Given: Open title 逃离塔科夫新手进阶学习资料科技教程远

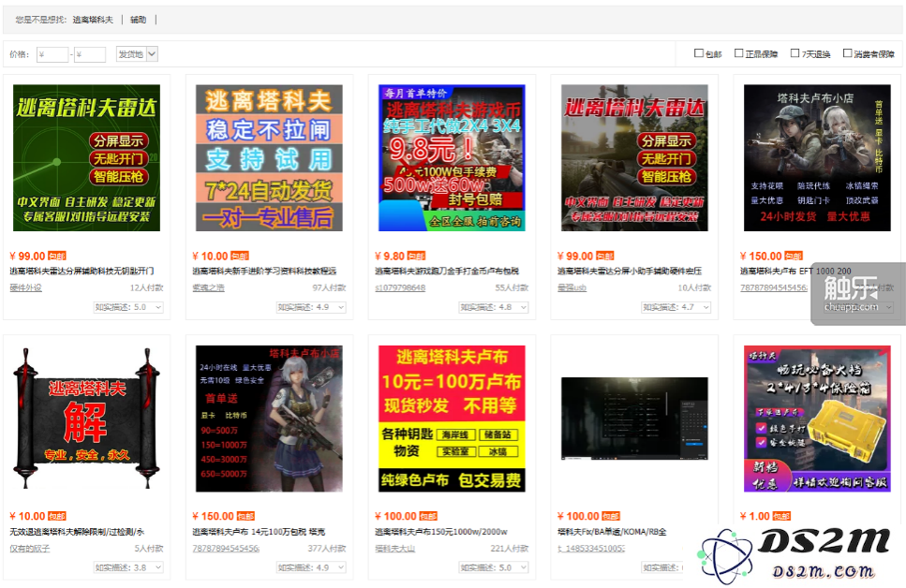Looking at the screenshot, I should point(264,271).
